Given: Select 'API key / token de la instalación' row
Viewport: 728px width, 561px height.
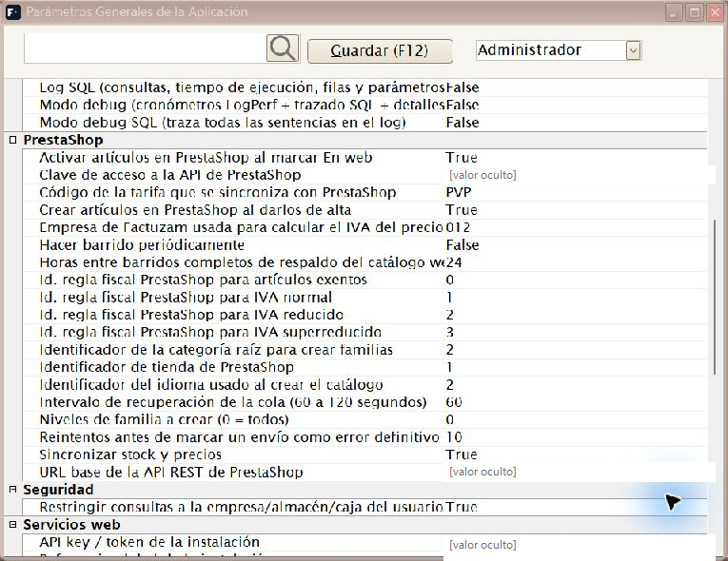Looking at the screenshot, I should [x=364, y=542].
